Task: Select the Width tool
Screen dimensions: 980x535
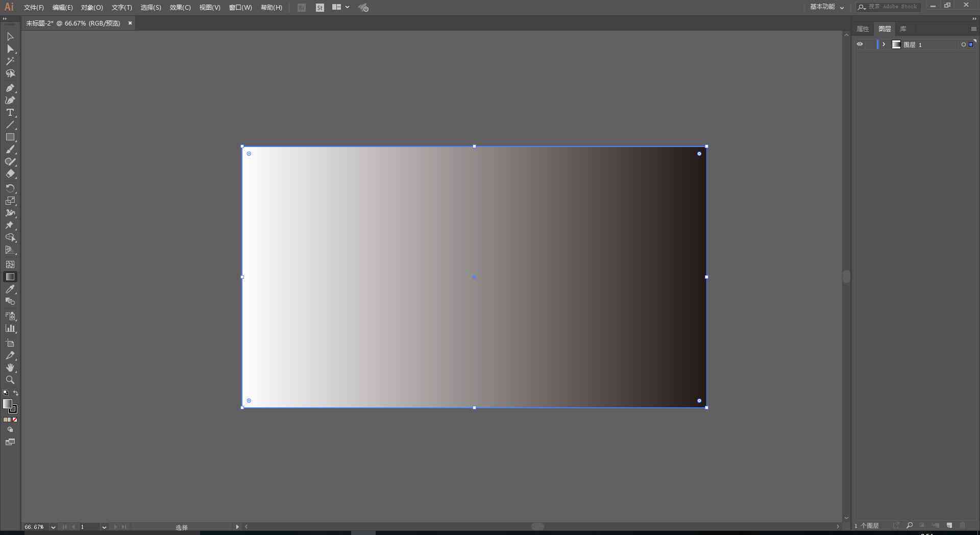Action: (x=10, y=213)
